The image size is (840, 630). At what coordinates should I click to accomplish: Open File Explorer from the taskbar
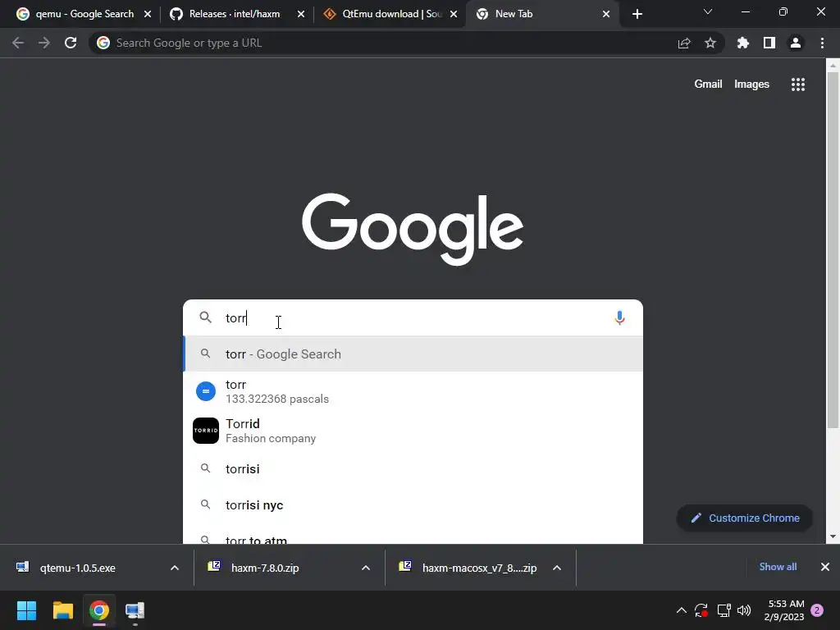[x=62, y=610]
